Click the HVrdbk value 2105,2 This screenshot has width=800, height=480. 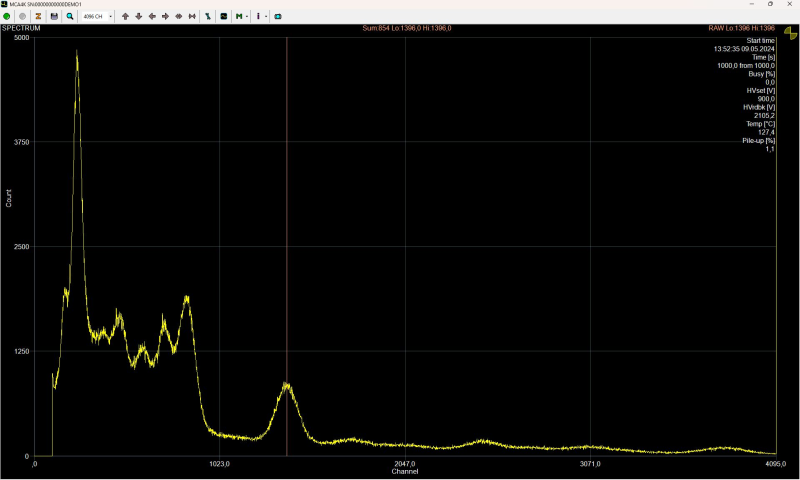(764, 116)
